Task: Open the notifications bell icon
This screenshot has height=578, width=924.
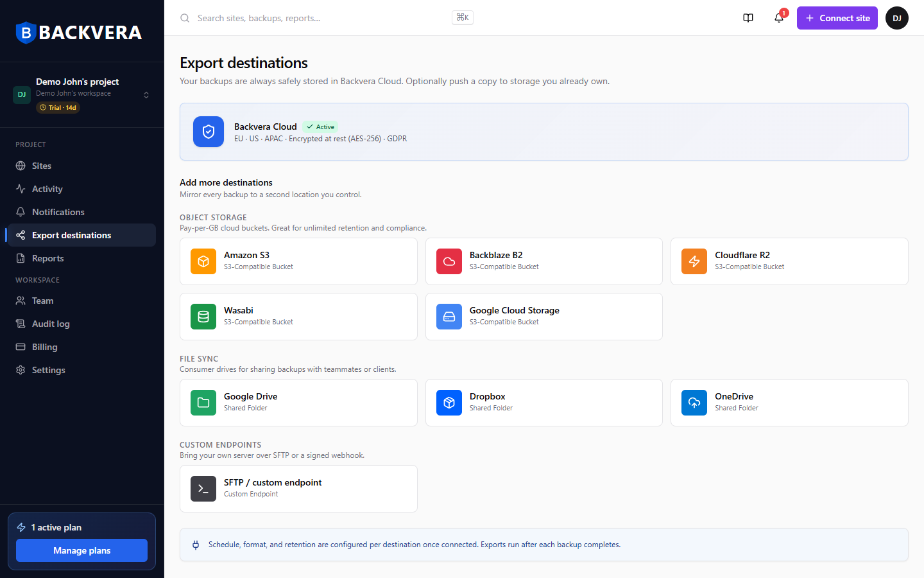Action: tap(779, 18)
